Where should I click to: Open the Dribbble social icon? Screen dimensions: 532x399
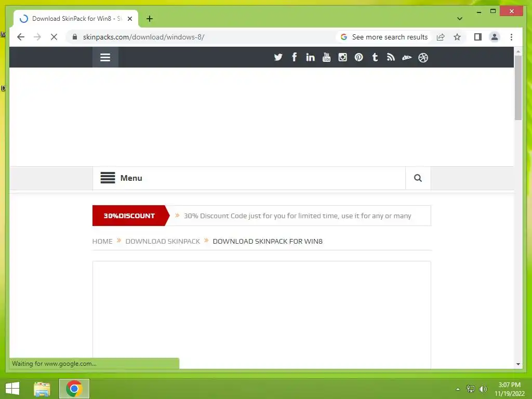point(423,58)
